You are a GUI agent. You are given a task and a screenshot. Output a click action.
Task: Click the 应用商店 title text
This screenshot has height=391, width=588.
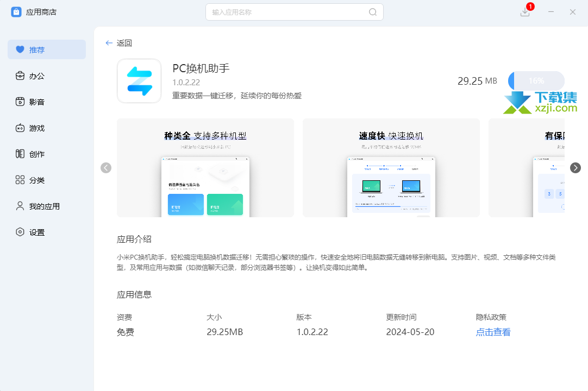tap(41, 12)
